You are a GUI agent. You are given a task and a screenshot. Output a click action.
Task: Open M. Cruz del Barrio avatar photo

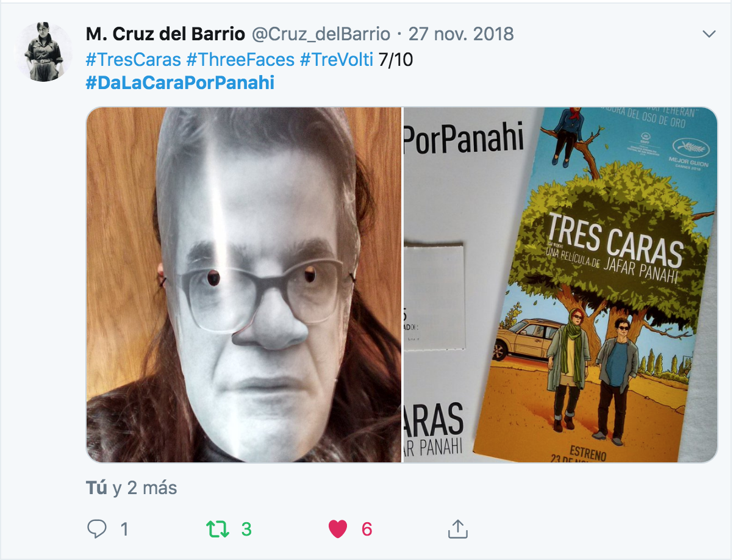click(43, 52)
